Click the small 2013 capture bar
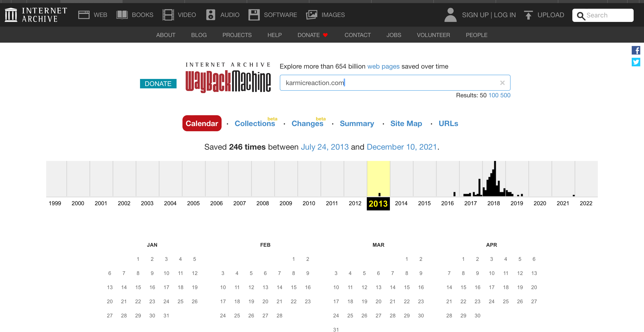The height and width of the screenshot is (332, 644). 380,195
